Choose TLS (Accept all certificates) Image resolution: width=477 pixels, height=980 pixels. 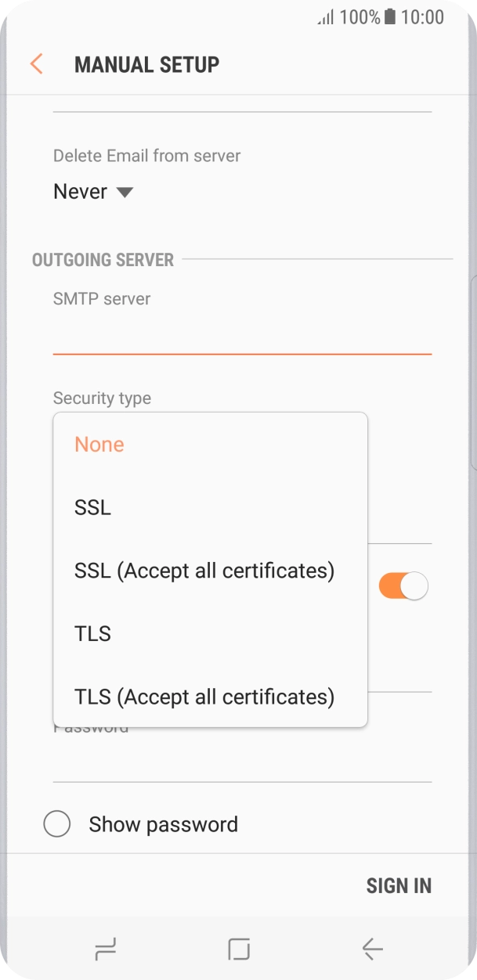[x=204, y=697]
